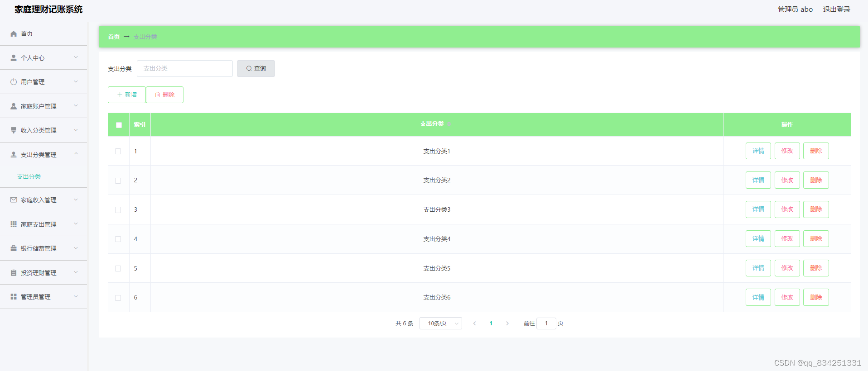The height and width of the screenshot is (371, 868).
Task: Select the 支出分类 submenu item
Action: point(29,176)
